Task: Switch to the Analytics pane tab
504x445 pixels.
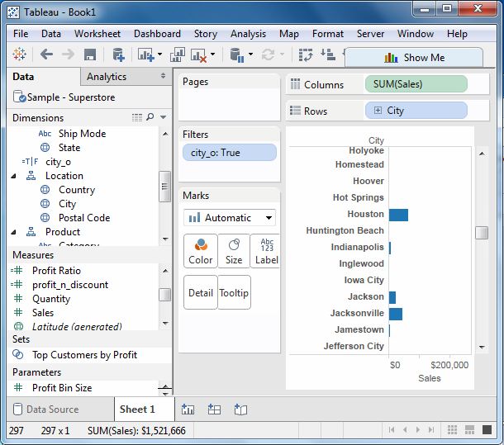Action: click(107, 77)
